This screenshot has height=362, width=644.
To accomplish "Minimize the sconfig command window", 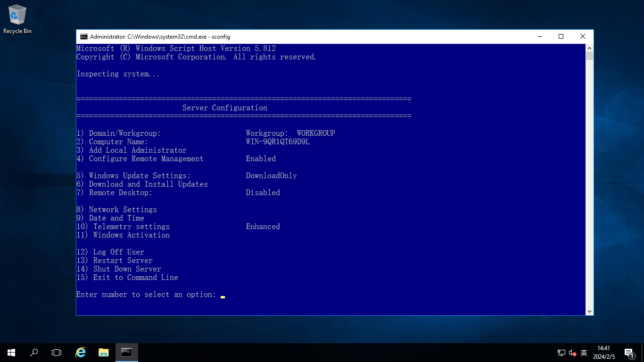I will [539, 36].
